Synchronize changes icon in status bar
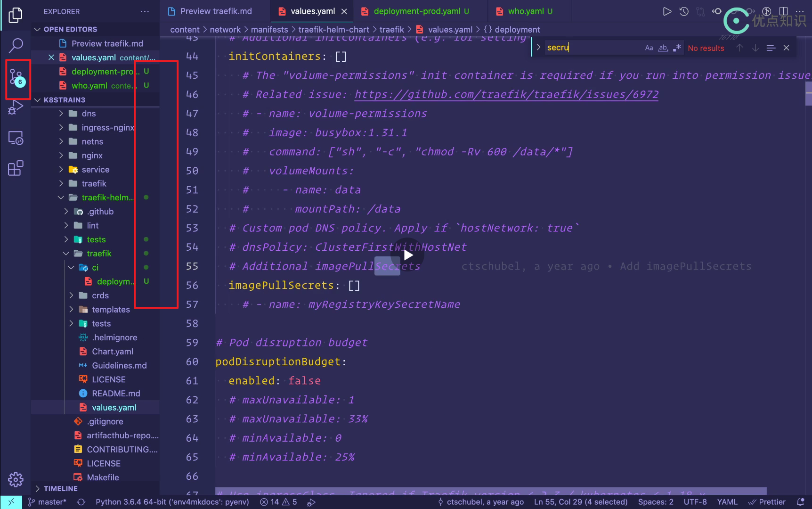Screen dimensions: 812x509 (x=81, y=502)
